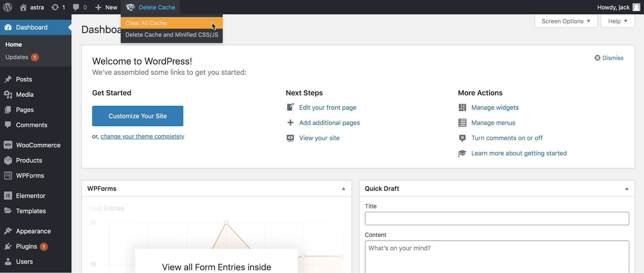
Task: Click the Products box icon
Action: point(8,160)
